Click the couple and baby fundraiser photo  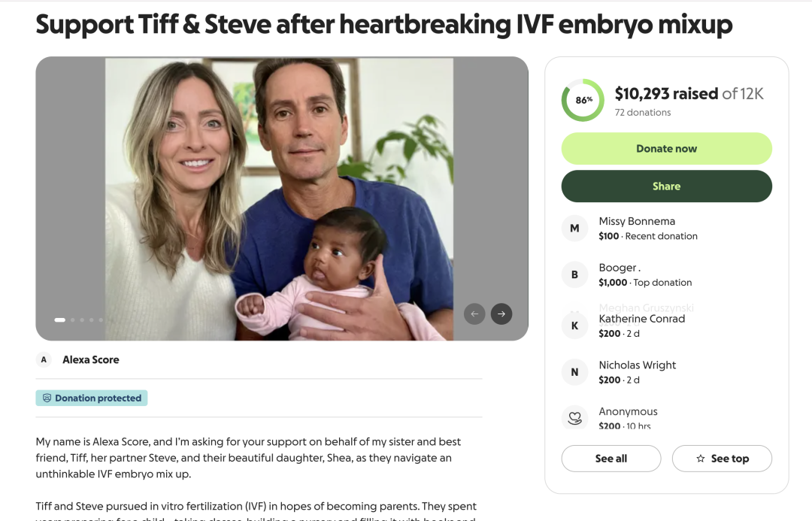coord(280,198)
